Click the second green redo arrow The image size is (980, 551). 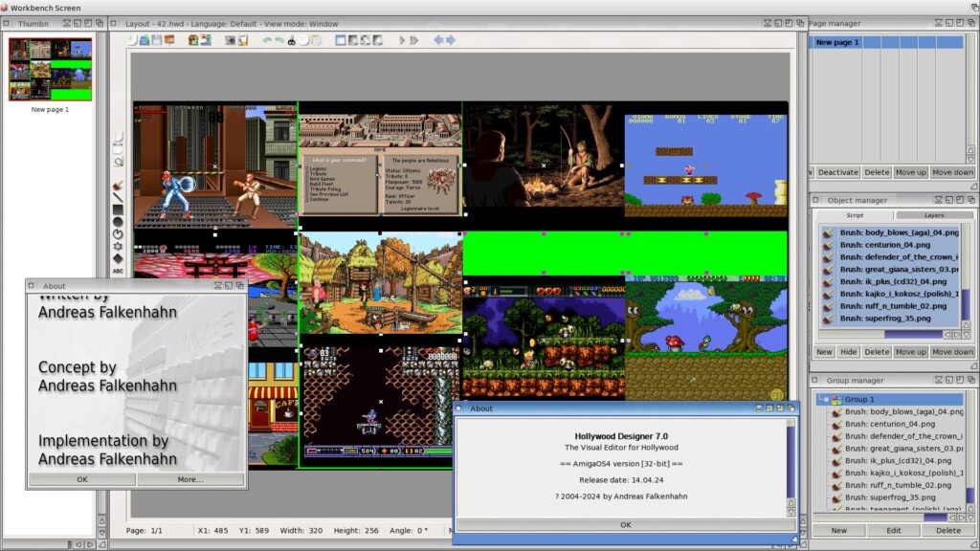(x=278, y=40)
